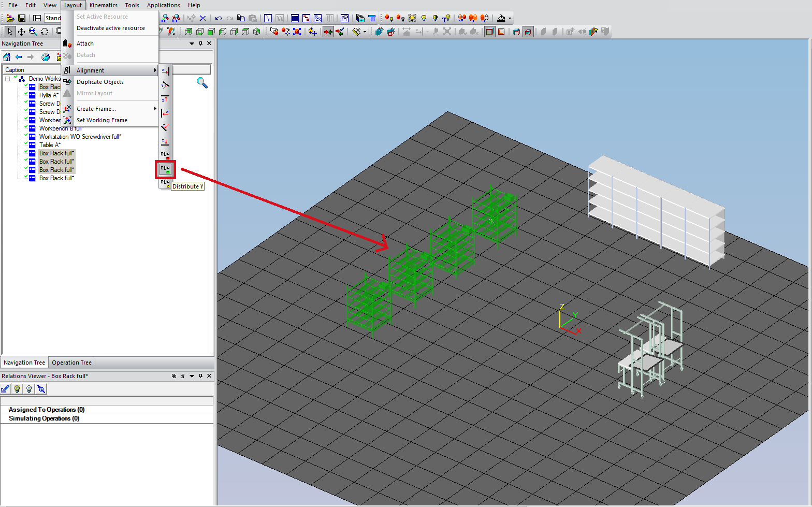
Task: Open the Alignment submenu entry
Action: coord(110,70)
